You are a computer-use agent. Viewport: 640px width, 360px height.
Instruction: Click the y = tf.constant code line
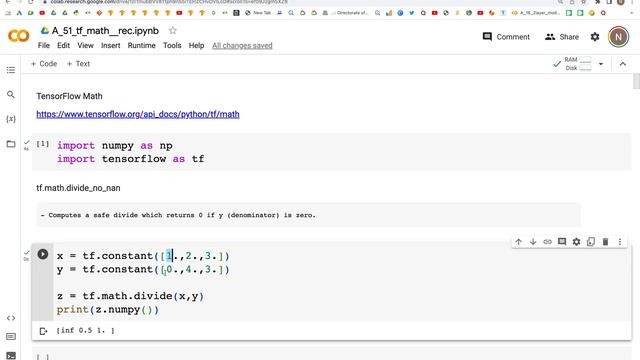tap(143, 270)
